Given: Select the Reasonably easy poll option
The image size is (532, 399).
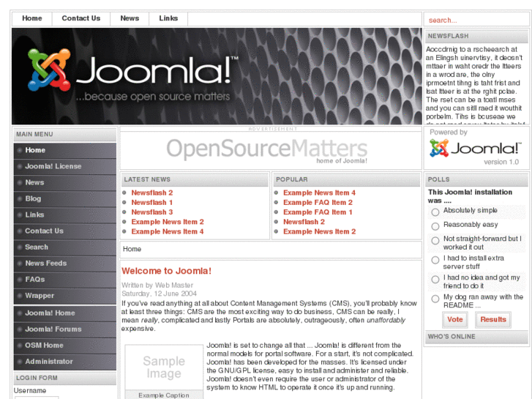Looking at the screenshot, I should click(x=435, y=226).
